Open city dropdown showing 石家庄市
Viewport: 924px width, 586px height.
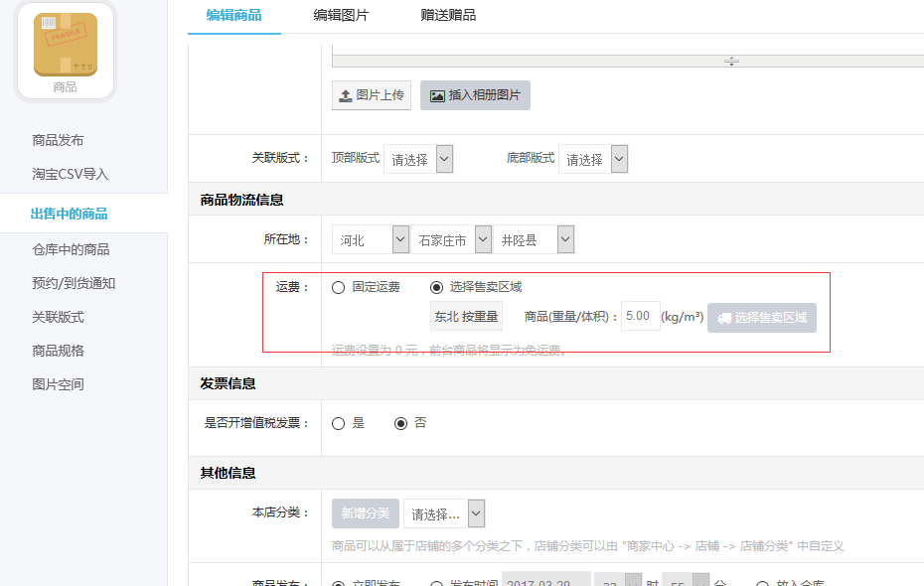tap(451, 239)
